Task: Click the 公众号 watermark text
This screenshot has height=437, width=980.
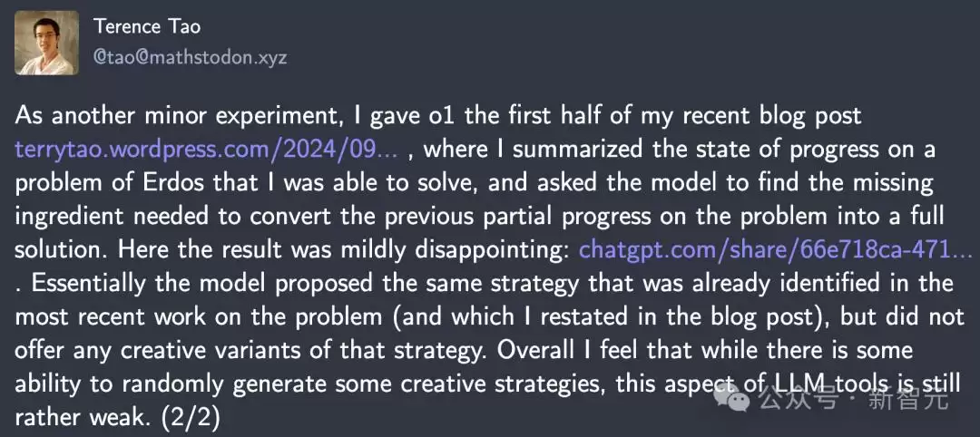Action: tap(797, 400)
